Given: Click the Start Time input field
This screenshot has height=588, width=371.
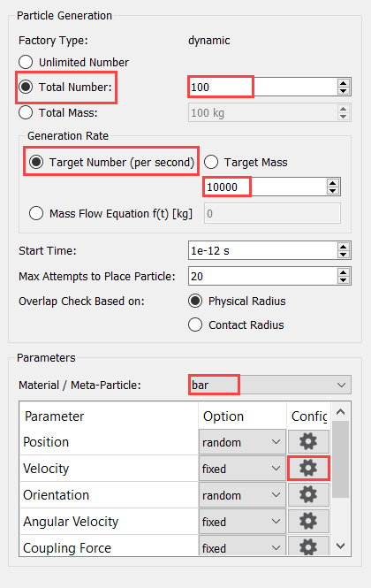Looking at the screenshot, I should point(262,250).
